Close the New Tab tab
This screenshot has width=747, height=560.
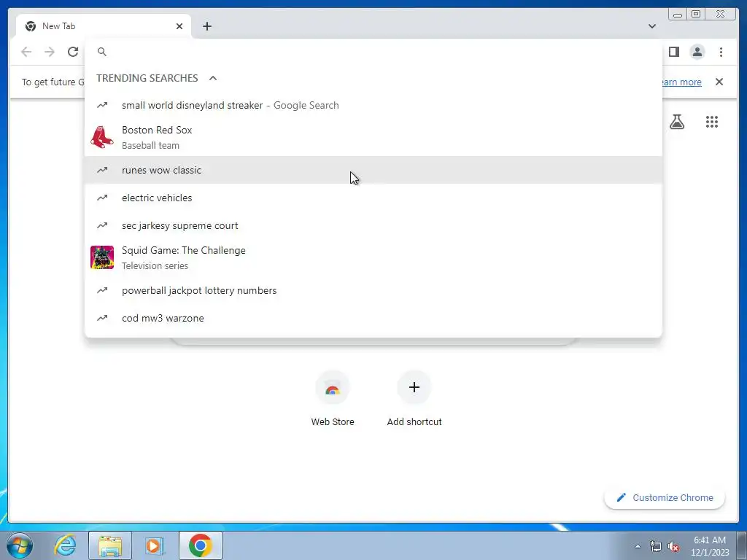point(179,26)
